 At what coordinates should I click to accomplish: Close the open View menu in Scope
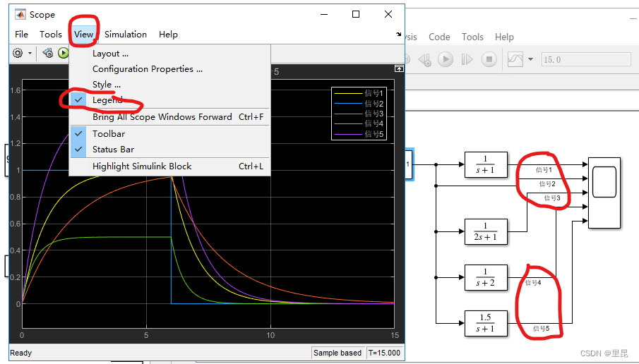pos(83,34)
